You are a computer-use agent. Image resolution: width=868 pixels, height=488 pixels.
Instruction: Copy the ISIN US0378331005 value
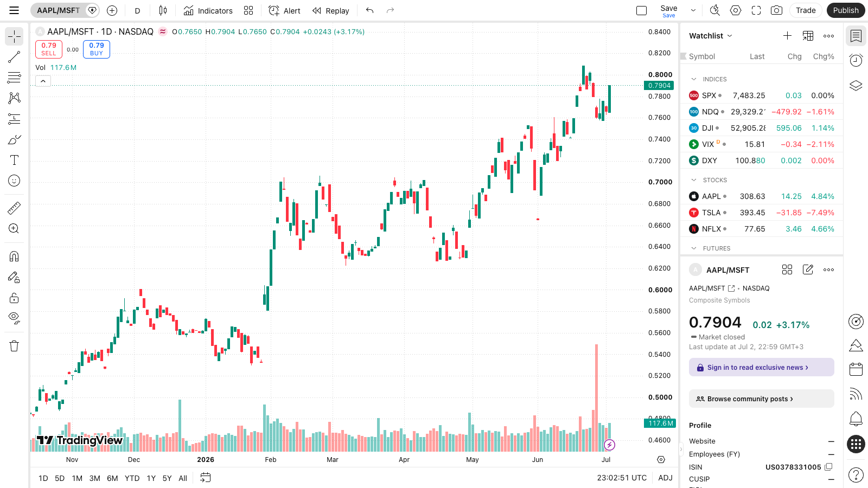click(828, 467)
